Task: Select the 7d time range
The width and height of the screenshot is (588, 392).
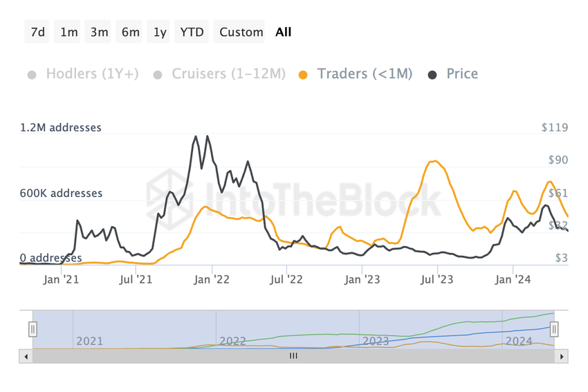Action: pos(37,32)
